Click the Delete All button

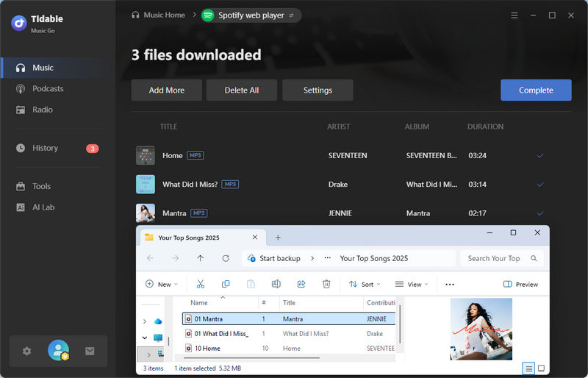pos(241,90)
